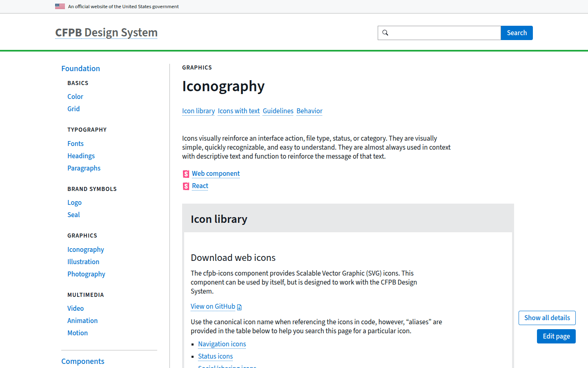Open the Video page under Multimedia
The image size is (588, 368).
(76, 308)
